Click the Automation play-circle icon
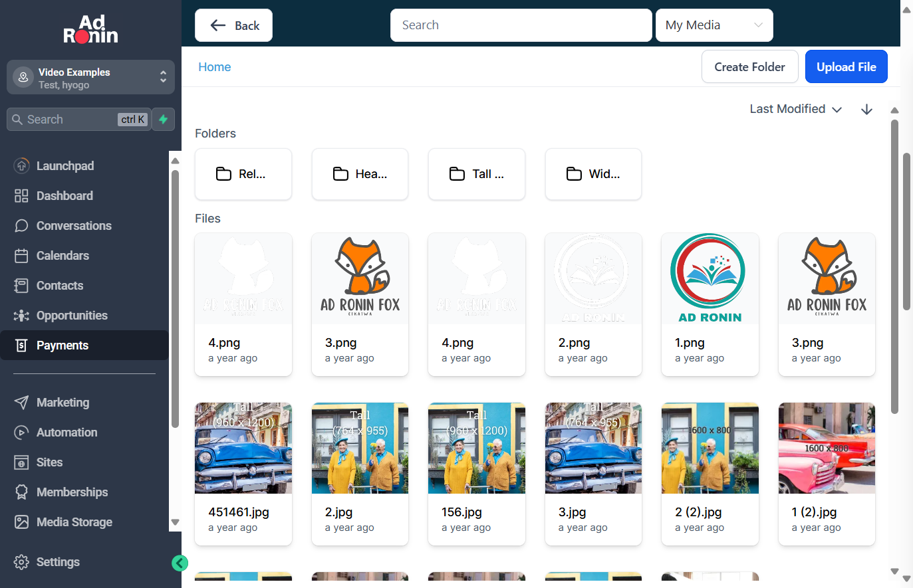This screenshot has height=588, width=913. point(21,432)
